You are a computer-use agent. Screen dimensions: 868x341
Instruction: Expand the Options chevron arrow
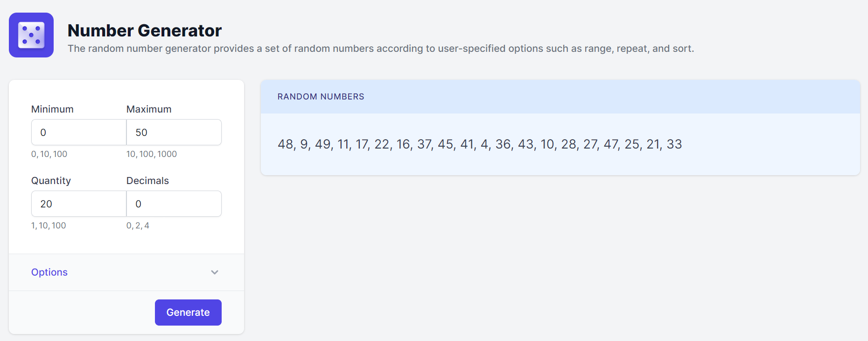tap(215, 272)
